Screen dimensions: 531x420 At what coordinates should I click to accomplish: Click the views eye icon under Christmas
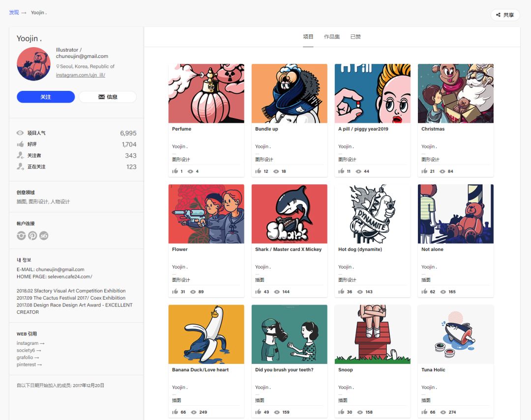click(442, 171)
